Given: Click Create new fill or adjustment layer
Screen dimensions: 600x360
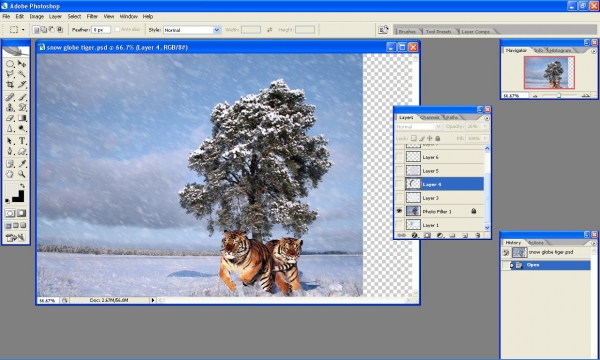Looking at the screenshot, I should pos(440,235).
